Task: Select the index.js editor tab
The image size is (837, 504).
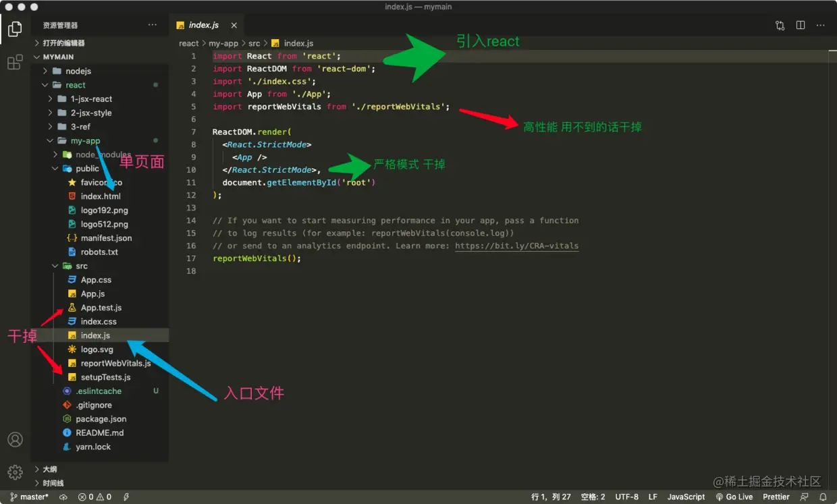Action: tap(204, 25)
